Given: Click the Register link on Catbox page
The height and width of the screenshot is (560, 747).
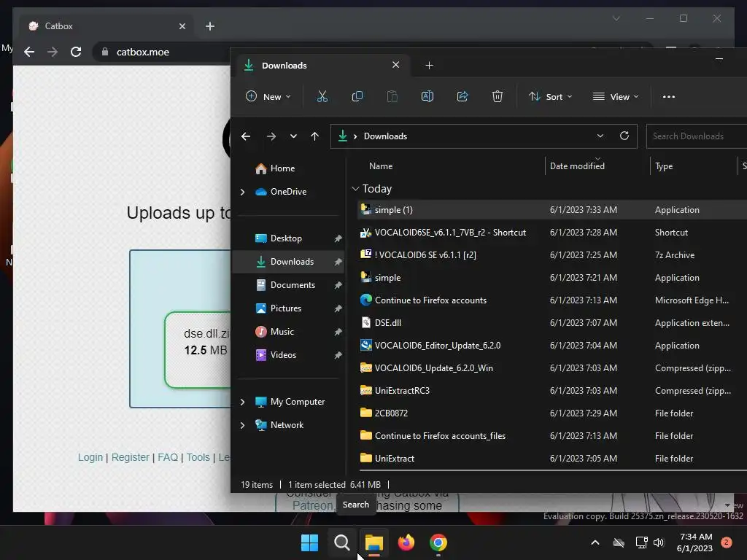Looking at the screenshot, I should (131, 458).
